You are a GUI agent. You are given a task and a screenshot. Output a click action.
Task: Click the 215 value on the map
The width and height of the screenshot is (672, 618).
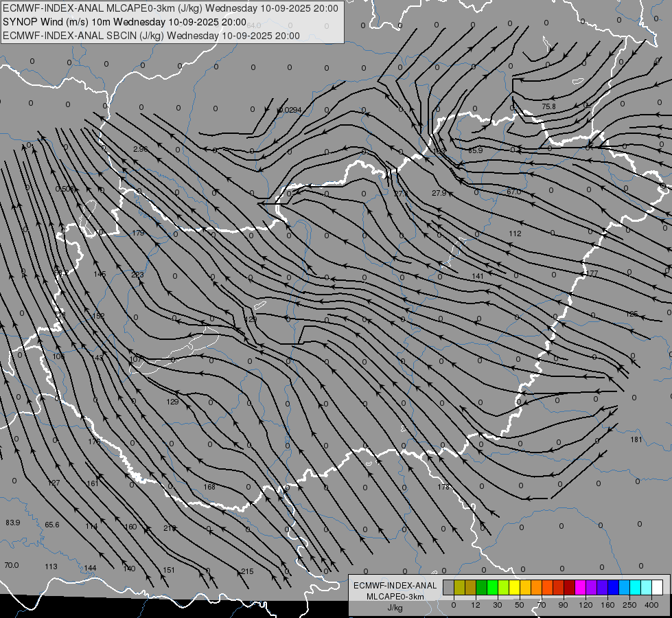click(x=247, y=572)
